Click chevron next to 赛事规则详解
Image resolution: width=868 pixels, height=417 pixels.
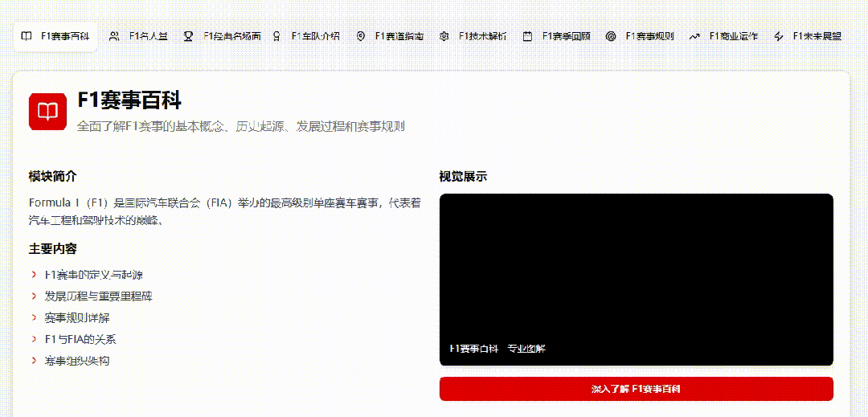pyautogui.click(x=35, y=317)
